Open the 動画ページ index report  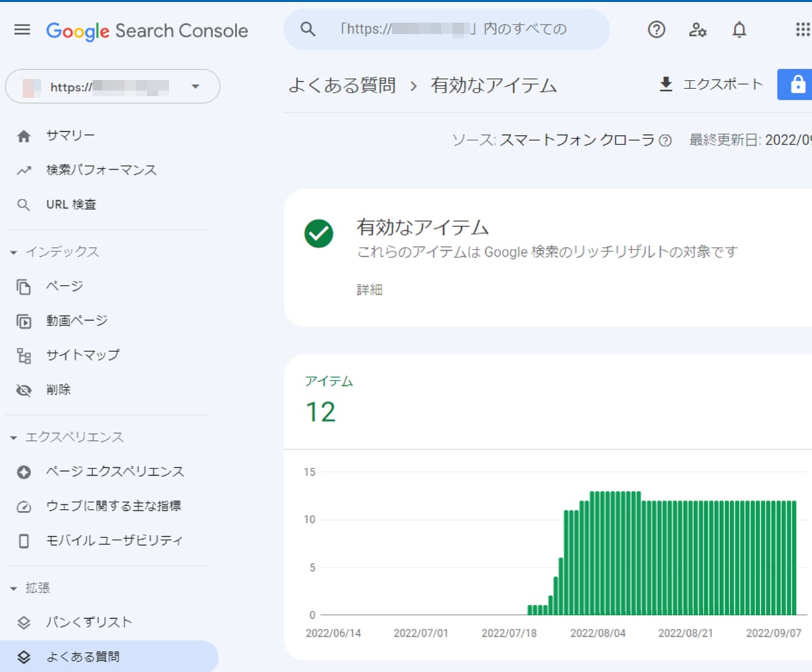77,321
